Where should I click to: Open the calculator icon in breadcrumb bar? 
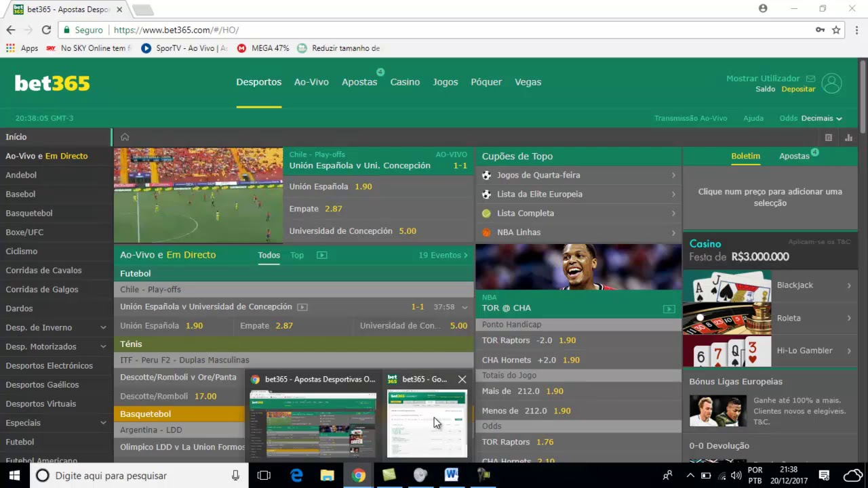pyautogui.click(x=828, y=138)
